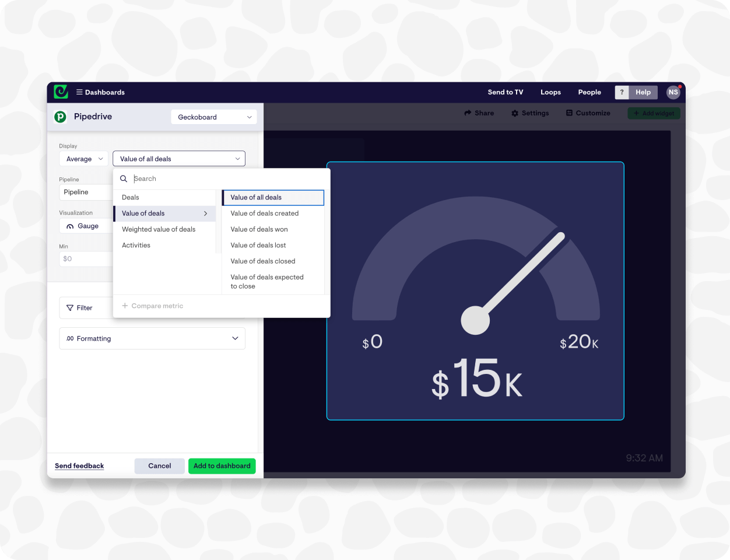Open People in top navigation
Image resolution: width=730 pixels, height=560 pixels.
[589, 92]
